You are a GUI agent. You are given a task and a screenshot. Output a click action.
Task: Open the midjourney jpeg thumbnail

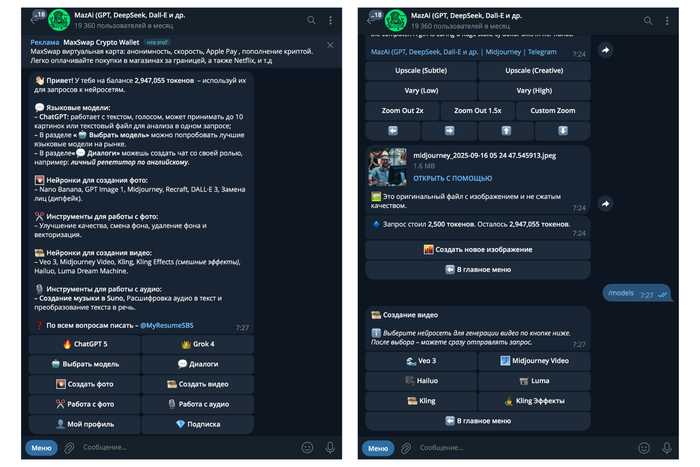coord(387,167)
